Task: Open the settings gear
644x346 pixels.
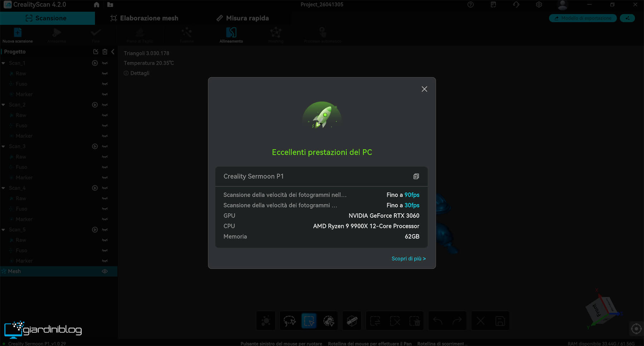Action: (539, 5)
